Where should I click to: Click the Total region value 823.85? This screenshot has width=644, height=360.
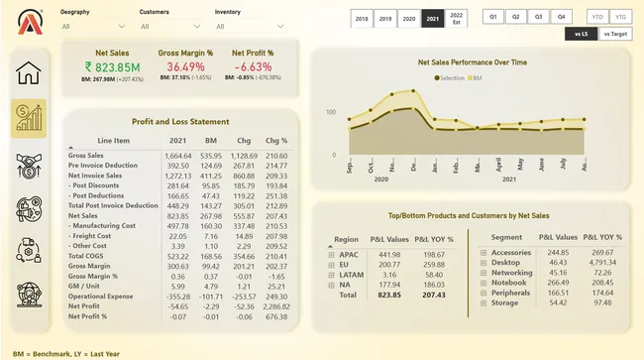click(x=389, y=296)
